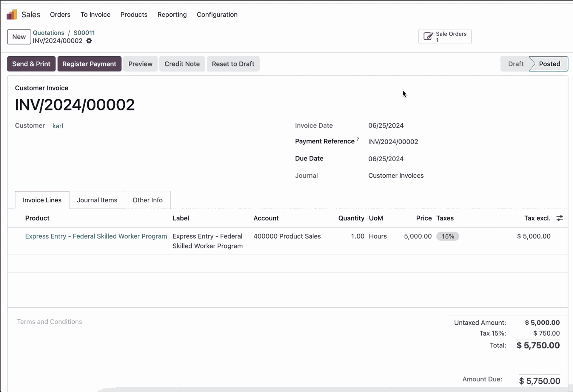The width and height of the screenshot is (573, 392).
Task: Click the Taxes column header
Action: pyautogui.click(x=445, y=218)
